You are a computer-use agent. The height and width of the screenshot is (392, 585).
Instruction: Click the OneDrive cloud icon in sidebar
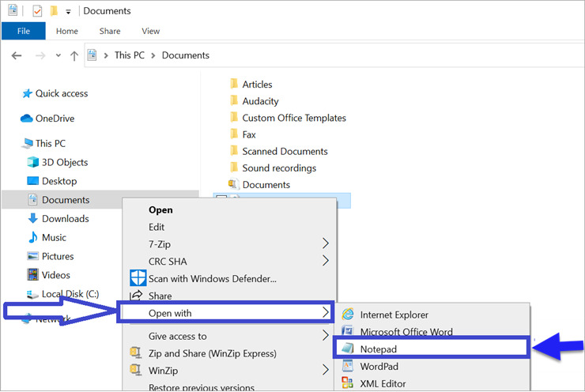pos(27,119)
